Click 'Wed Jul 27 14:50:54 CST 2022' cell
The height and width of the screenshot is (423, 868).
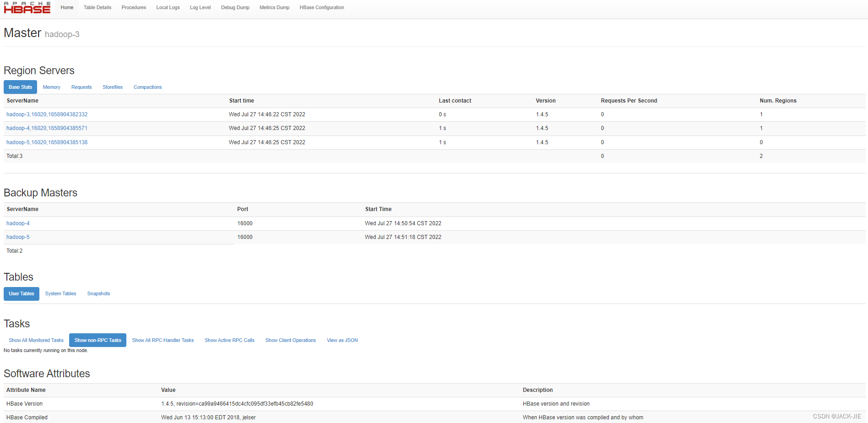(x=403, y=223)
